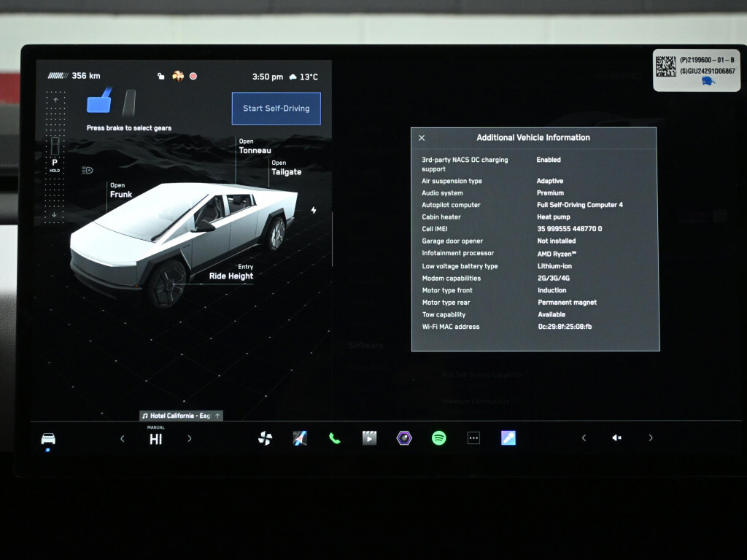
Task: Open the all-apps three dots launcher
Action: (473, 438)
